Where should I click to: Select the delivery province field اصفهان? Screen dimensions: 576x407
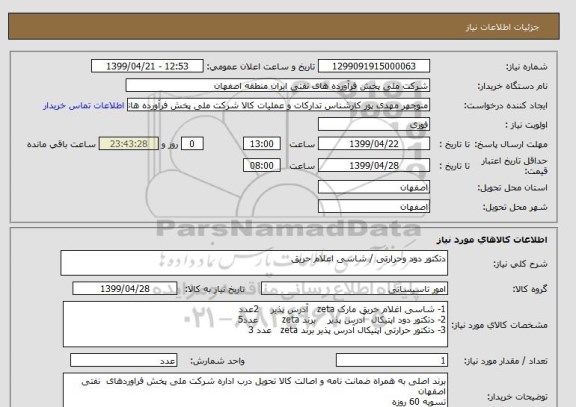pos(374,187)
